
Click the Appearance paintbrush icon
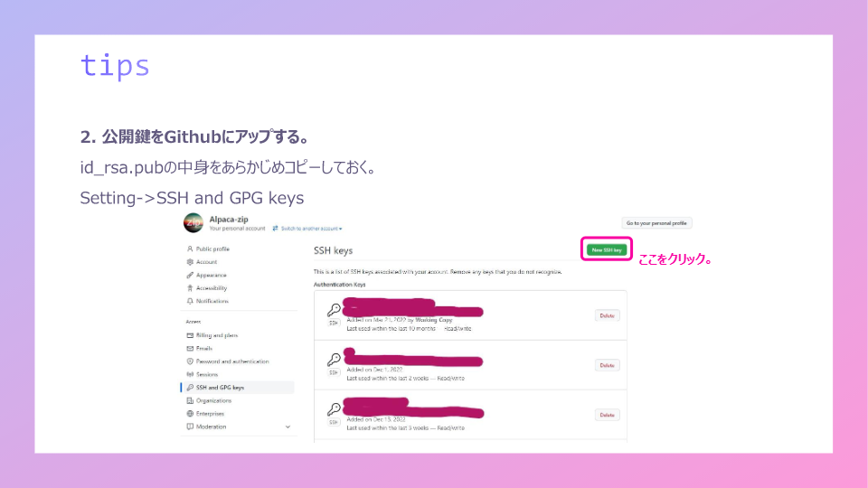190,275
